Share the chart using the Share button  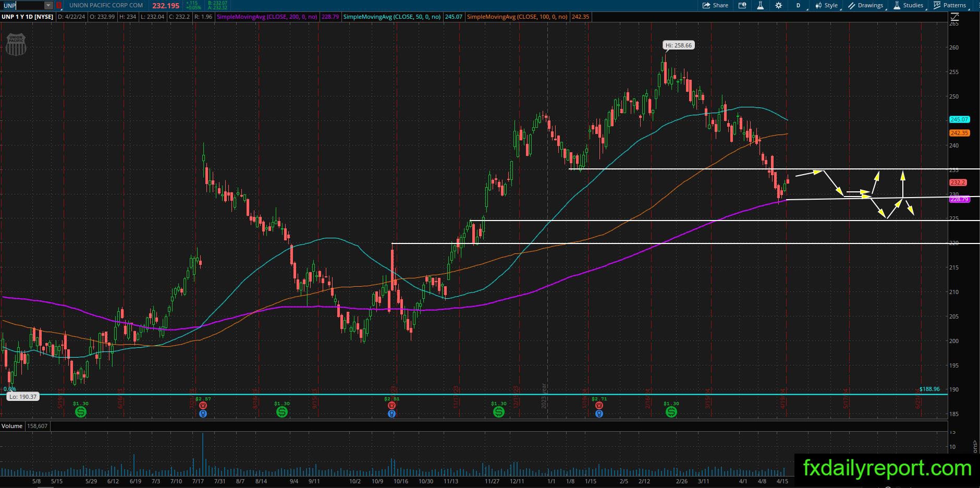715,5
